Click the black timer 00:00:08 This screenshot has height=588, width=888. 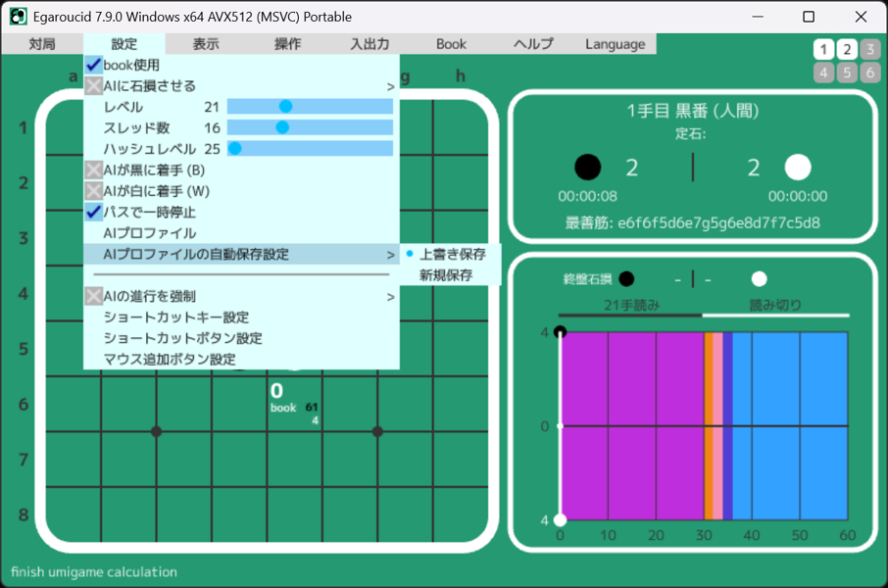587,196
